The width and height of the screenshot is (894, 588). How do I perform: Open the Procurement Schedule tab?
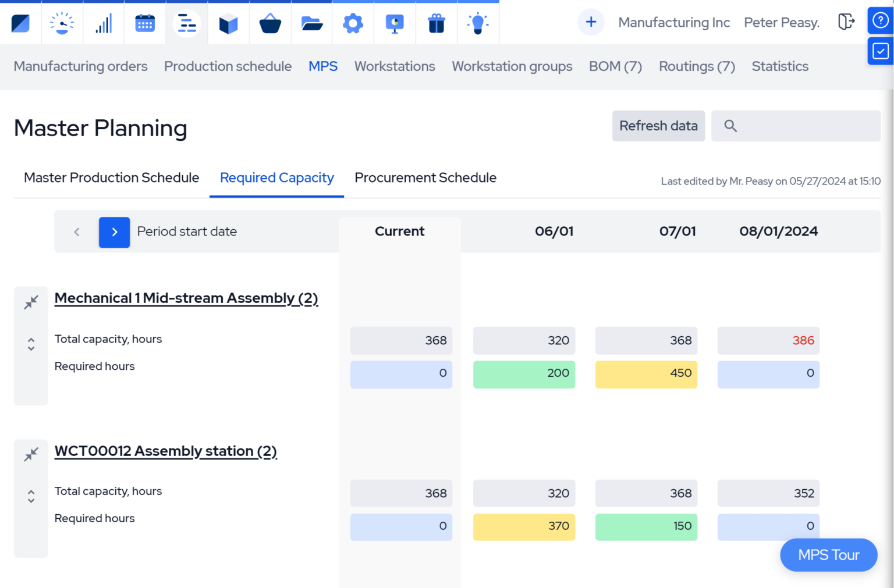(x=425, y=177)
